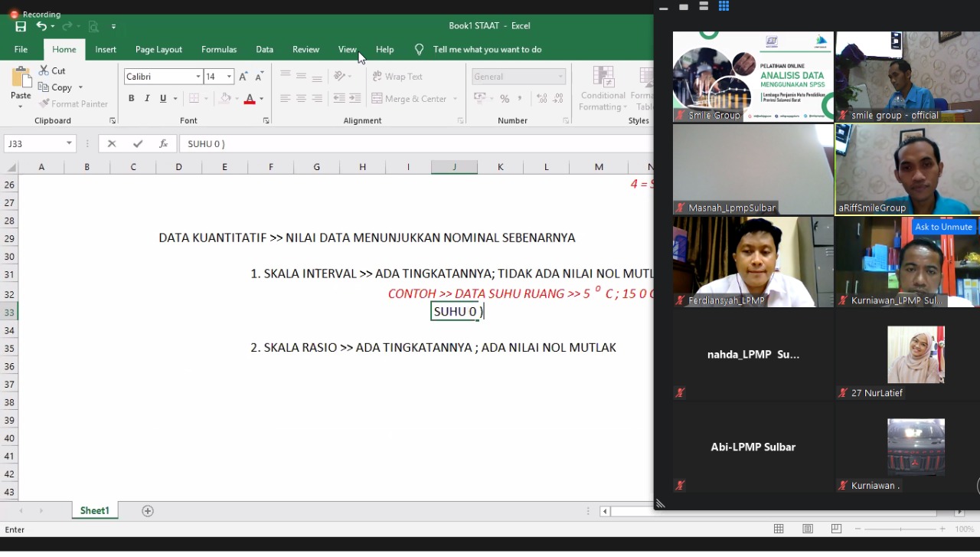Toggle Wrap Text for the cell
980x557 pixels.
pyautogui.click(x=397, y=77)
